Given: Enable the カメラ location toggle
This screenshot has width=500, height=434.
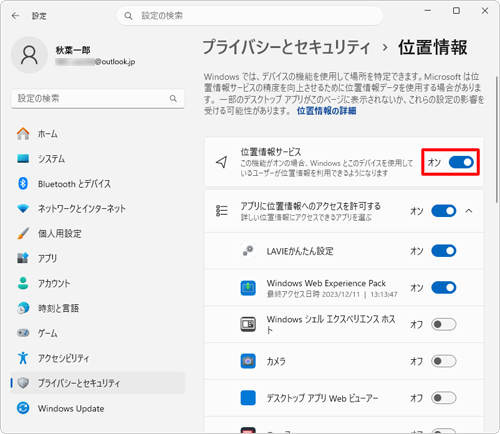Looking at the screenshot, I should [x=444, y=361].
